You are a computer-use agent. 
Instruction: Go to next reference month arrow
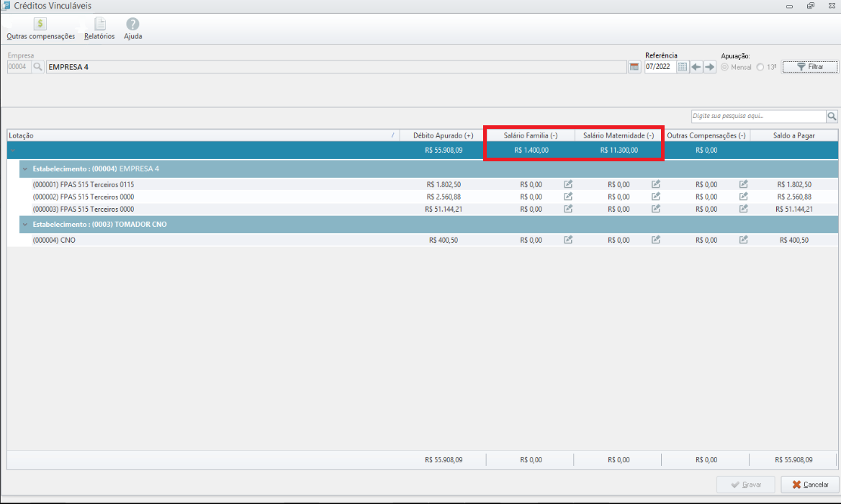click(710, 67)
